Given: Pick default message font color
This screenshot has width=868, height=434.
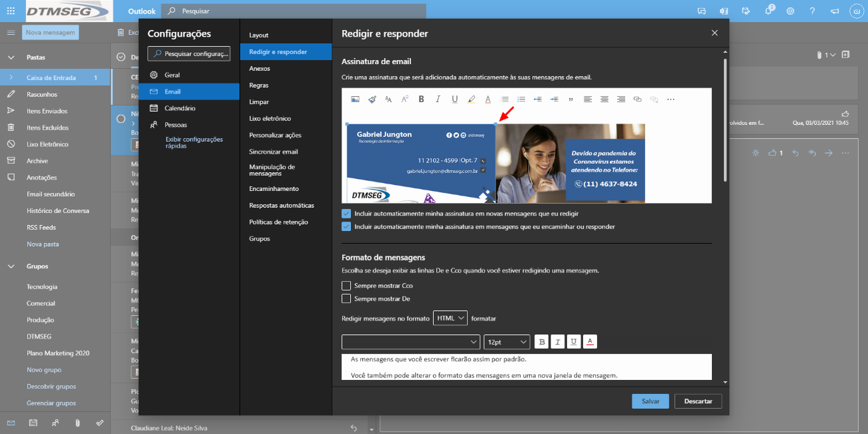Looking at the screenshot, I should tap(590, 342).
